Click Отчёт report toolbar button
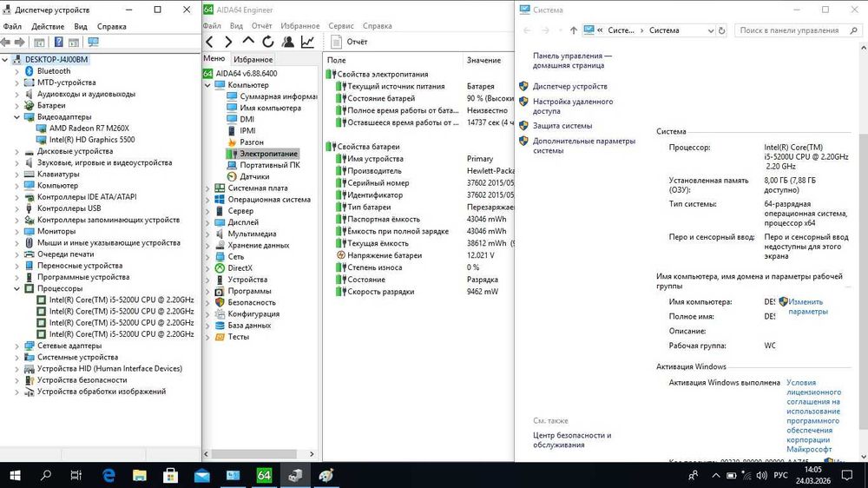Screen dimensions: 868x488 point(349,42)
